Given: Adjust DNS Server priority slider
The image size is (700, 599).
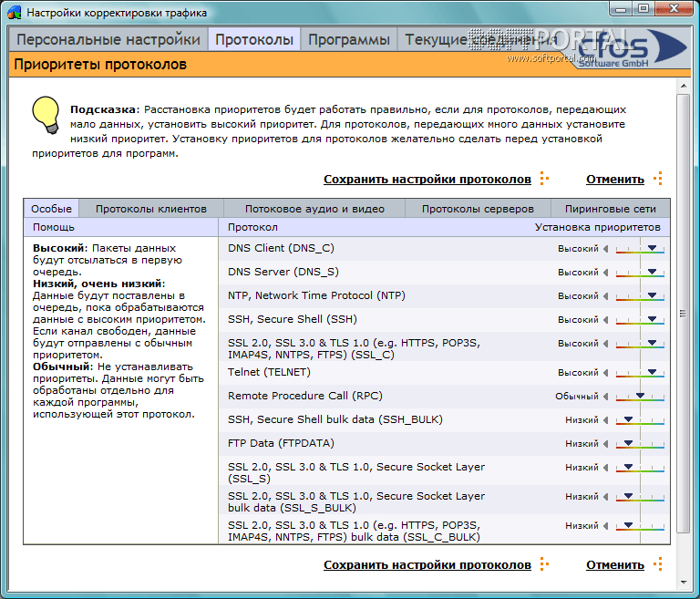Looking at the screenshot, I should coord(640,273).
